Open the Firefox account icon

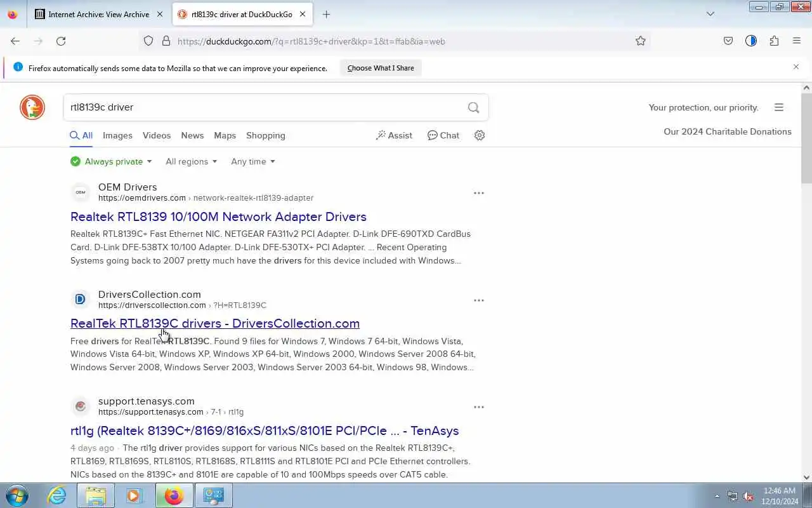[751, 41]
